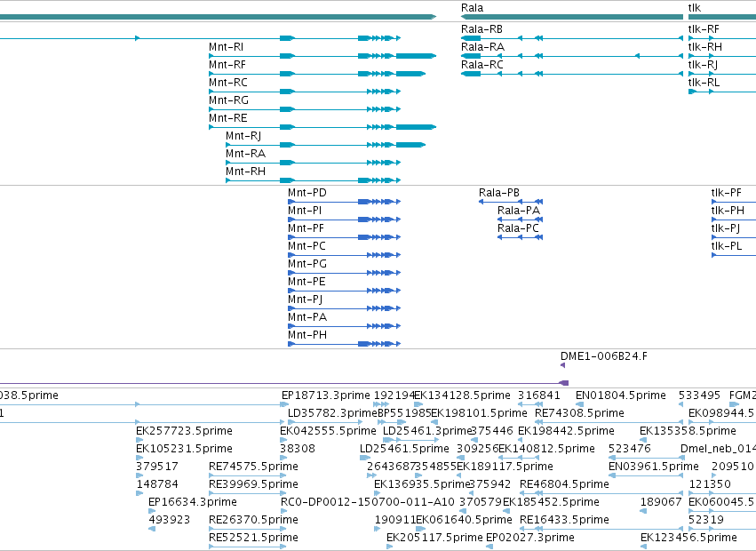Select EST EK042555.5prime
The width and height of the screenshot is (756, 551).
click(328, 431)
